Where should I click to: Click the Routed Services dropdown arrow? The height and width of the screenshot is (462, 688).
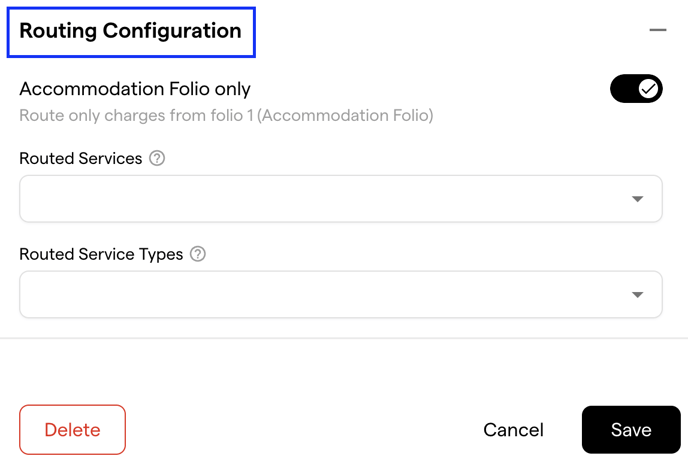click(x=638, y=199)
